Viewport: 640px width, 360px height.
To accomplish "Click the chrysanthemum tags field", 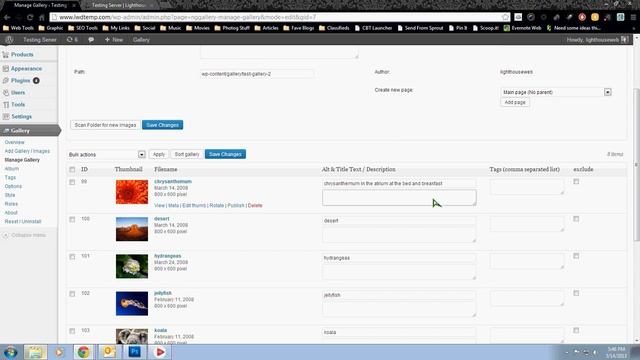I will click(527, 187).
